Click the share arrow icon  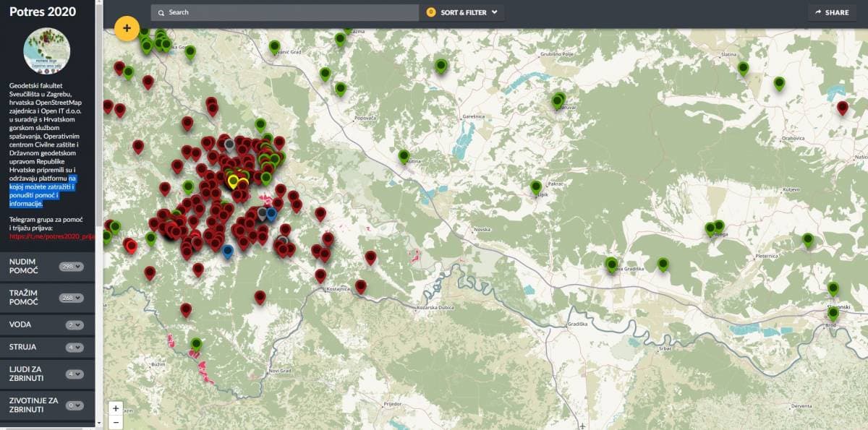818,12
